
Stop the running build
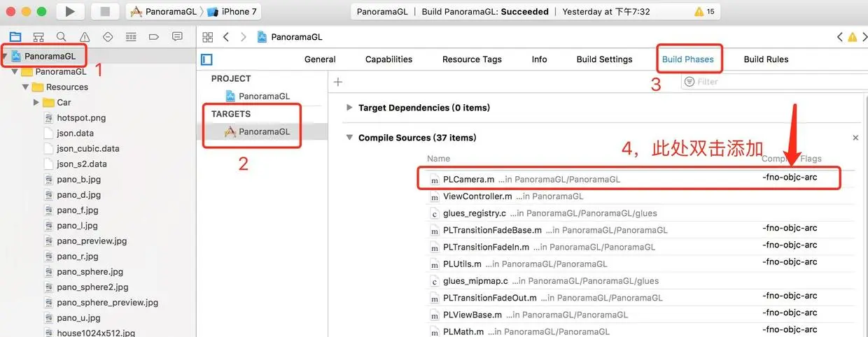tap(105, 11)
